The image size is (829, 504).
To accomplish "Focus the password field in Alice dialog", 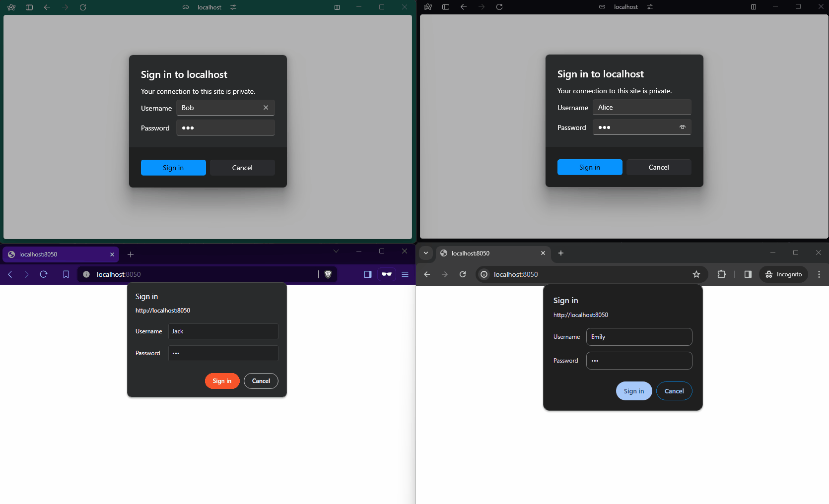I will pyautogui.click(x=642, y=127).
